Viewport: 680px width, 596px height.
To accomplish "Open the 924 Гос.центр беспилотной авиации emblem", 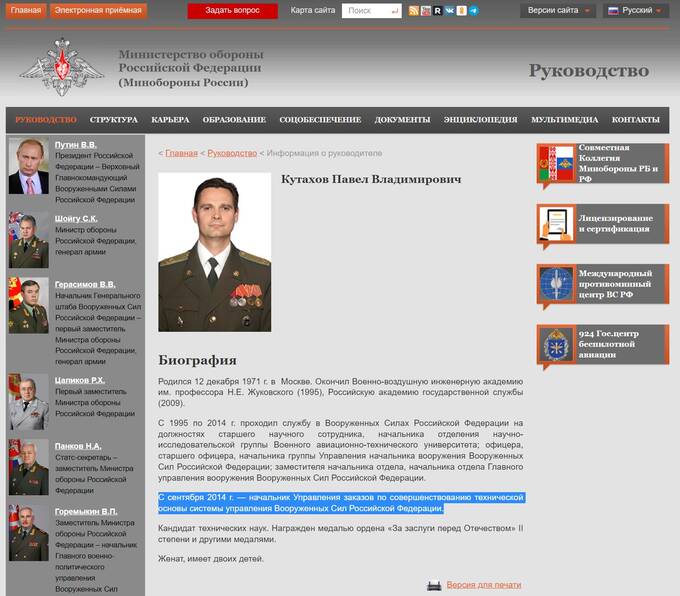I will (554, 345).
